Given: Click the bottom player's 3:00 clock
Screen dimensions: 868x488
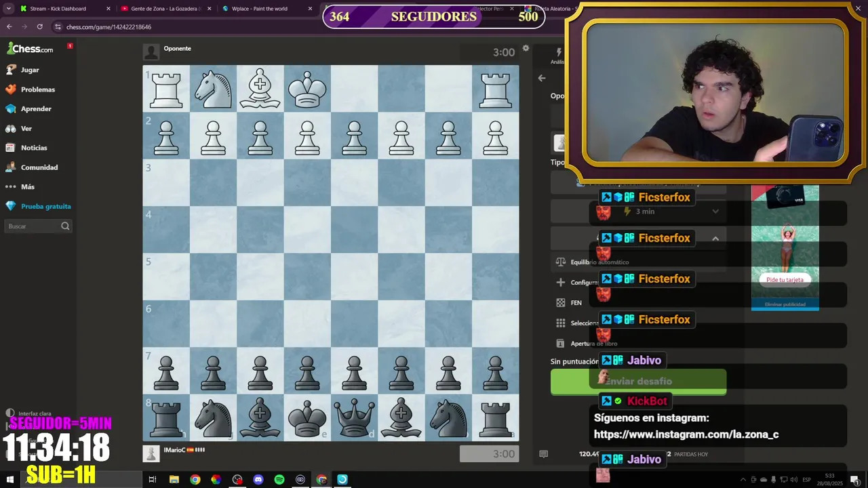Looking at the screenshot, I should [x=489, y=453].
